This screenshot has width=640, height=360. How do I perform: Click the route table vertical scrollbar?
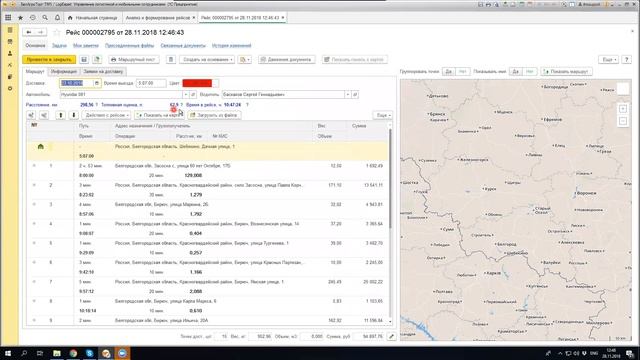pyautogui.click(x=390, y=180)
